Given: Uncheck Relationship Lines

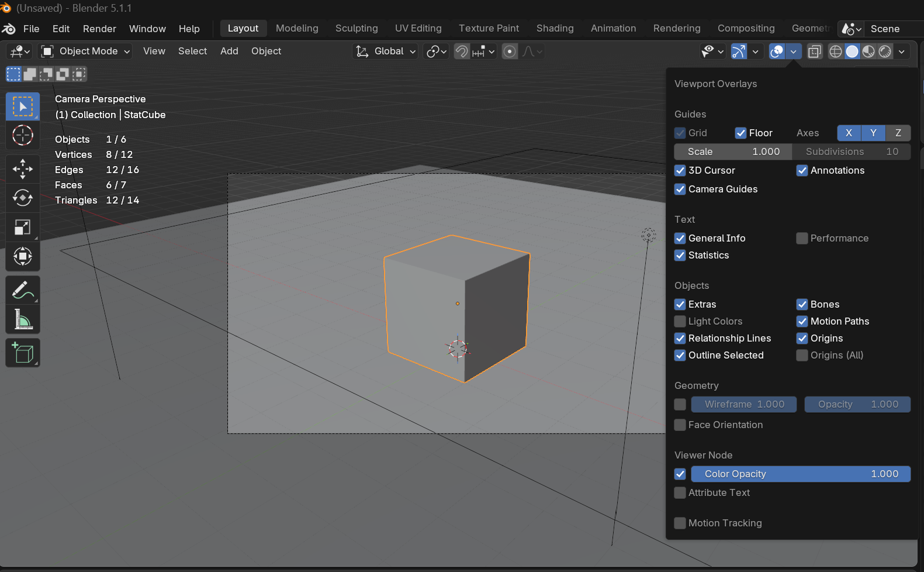Looking at the screenshot, I should (680, 338).
